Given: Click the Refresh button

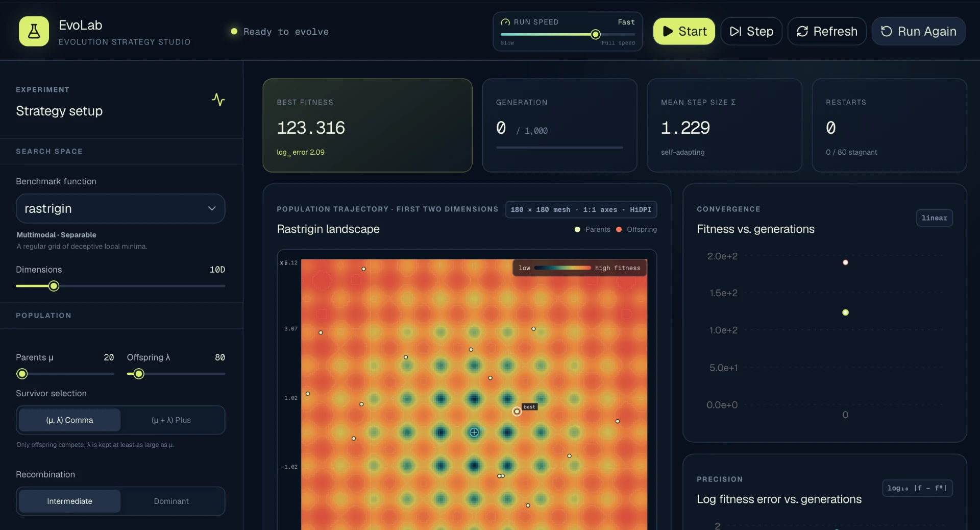Looking at the screenshot, I should point(827,31).
